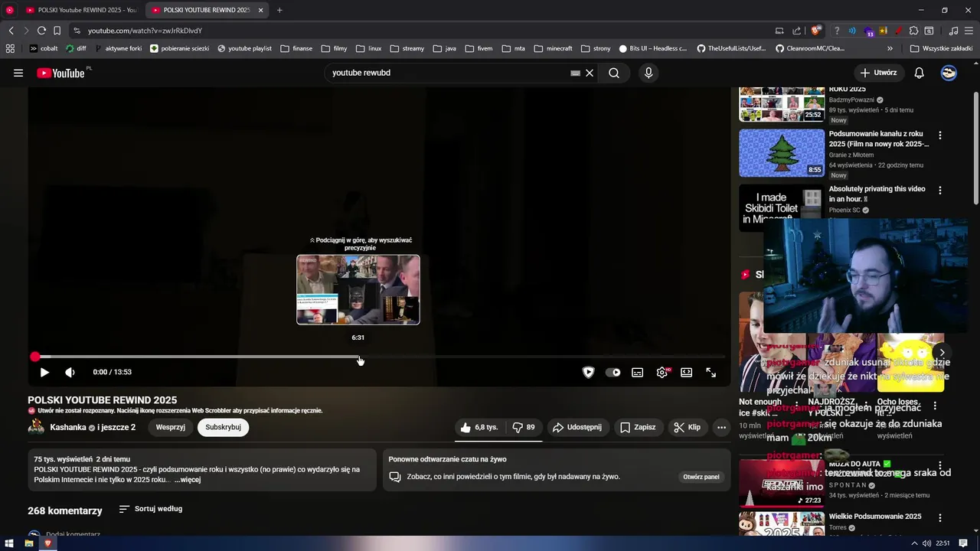Go back in browser history

(x=11, y=31)
